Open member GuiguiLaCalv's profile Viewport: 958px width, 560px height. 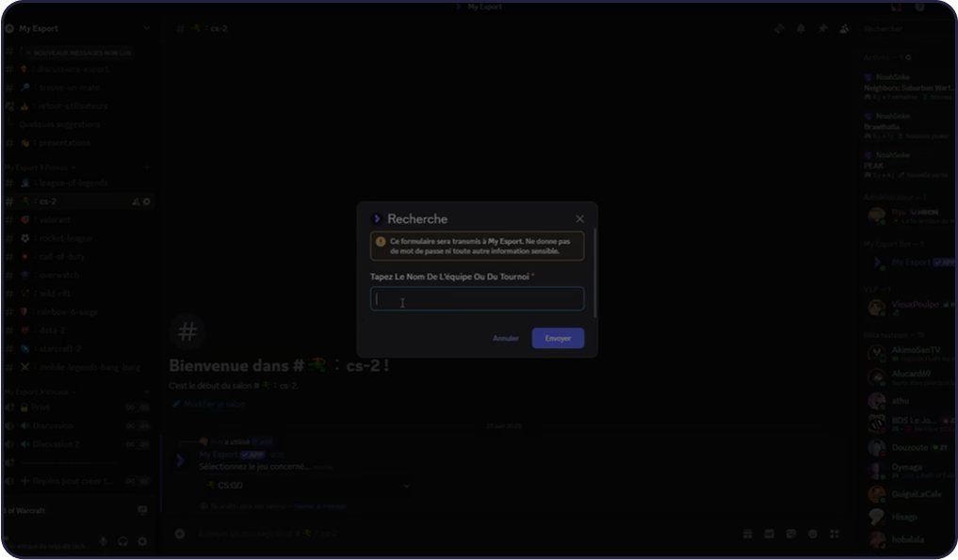tap(910, 494)
